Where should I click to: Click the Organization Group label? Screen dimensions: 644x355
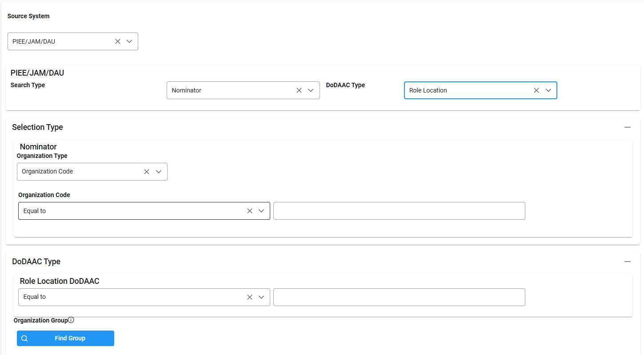point(40,320)
